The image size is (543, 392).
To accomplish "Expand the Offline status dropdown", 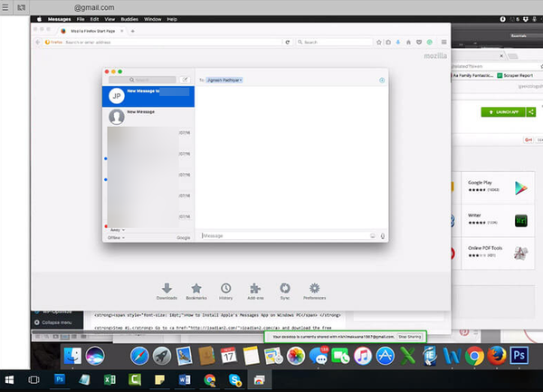I will click(119, 237).
